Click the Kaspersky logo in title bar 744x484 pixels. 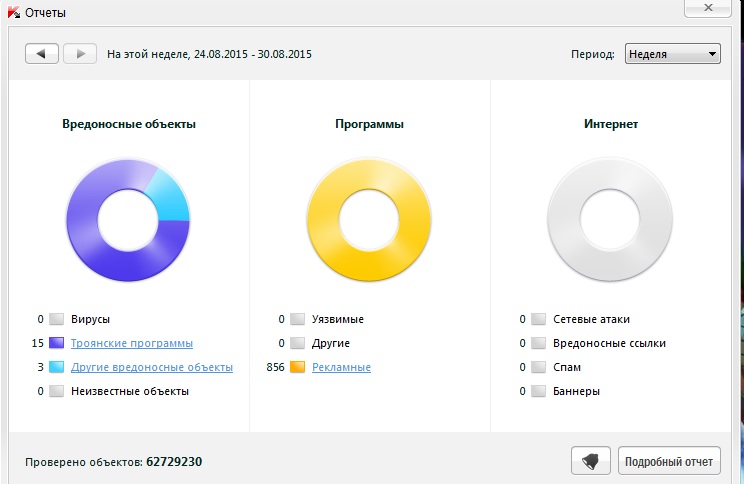12,11
